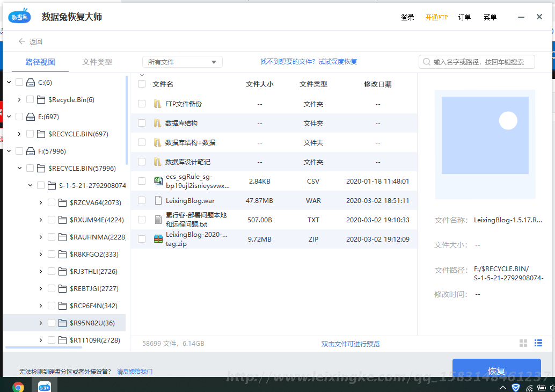Click the 双击文件可进行预览 hint link
Viewport: 555px width, 392px height.
(x=350, y=344)
